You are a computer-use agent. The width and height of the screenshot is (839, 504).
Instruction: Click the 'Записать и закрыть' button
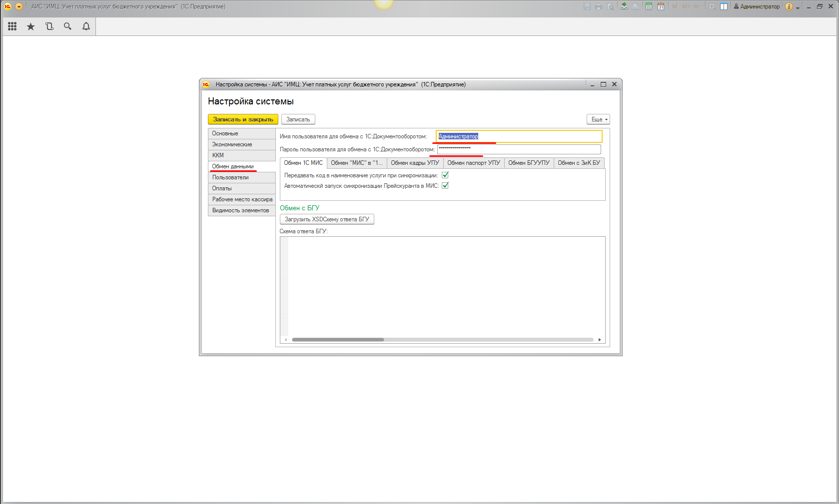(x=243, y=119)
